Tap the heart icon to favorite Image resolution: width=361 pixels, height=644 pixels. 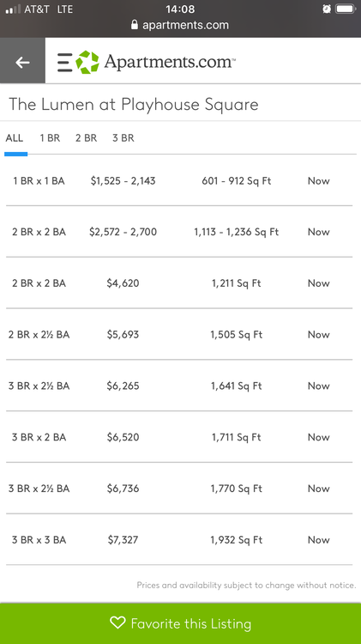click(117, 623)
